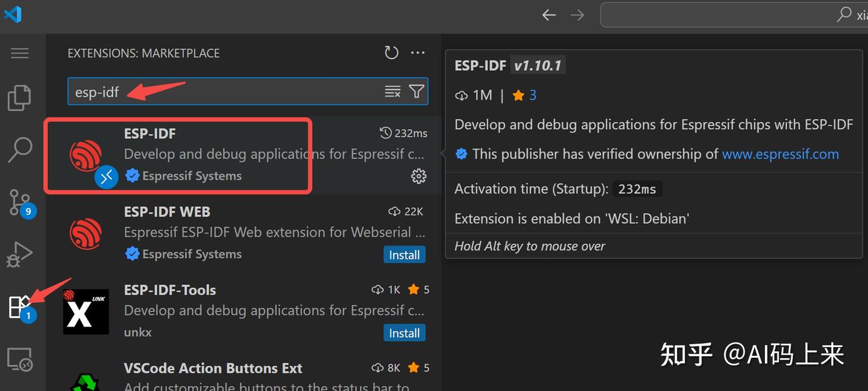Open the Source Control view
This screenshot has height=391, width=868.
(x=19, y=202)
